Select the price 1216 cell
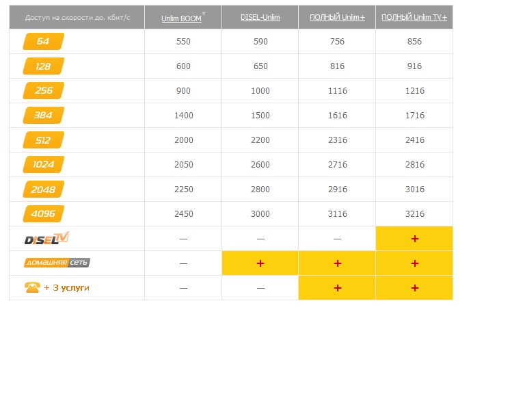This screenshot has height=420, width=525. (415, 91)
